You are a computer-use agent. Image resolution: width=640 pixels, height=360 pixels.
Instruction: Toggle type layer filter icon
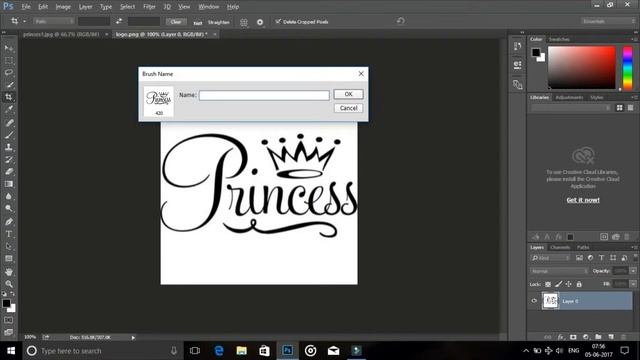[x=602, y=258]
